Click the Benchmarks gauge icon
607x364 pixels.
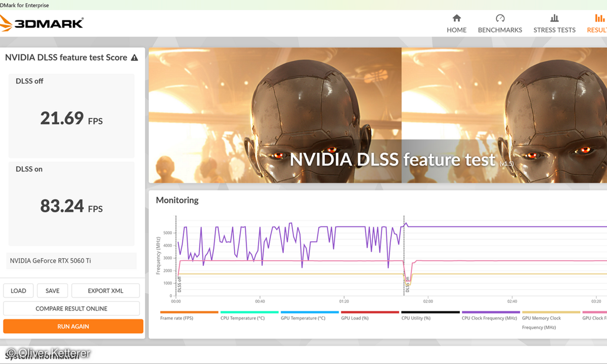pos(500,18)
